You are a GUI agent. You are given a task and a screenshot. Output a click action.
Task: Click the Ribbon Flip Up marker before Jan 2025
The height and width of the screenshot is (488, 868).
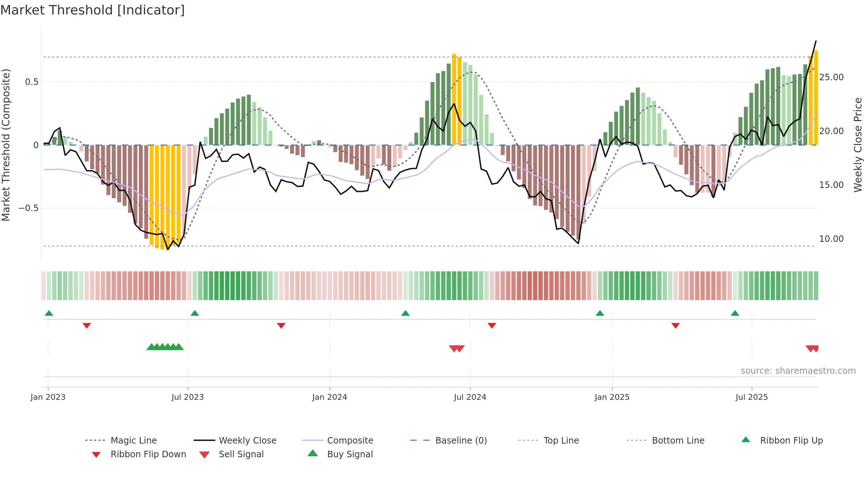[600, 313]
